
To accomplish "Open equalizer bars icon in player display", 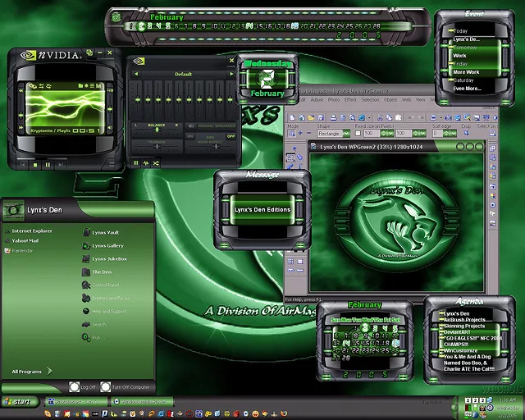I will 98,86.
